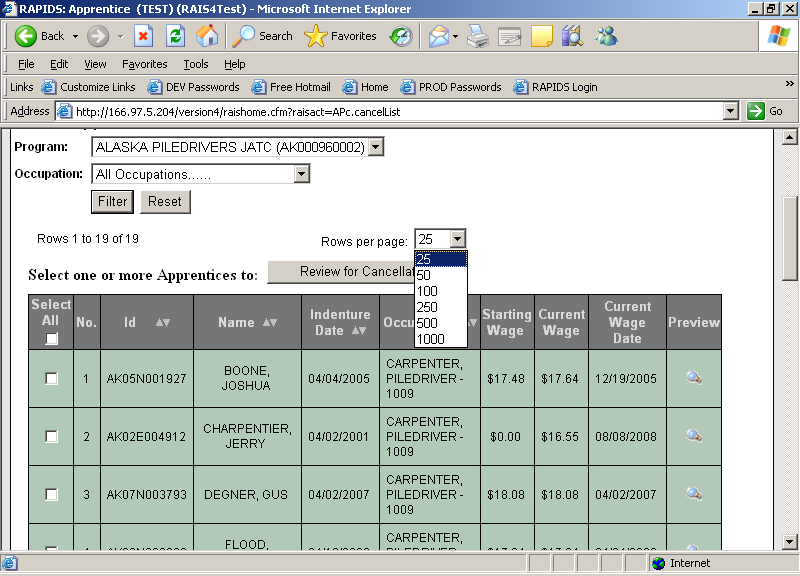Sort Name column with arrows
The image size is (800, 576).
point(270,323)
